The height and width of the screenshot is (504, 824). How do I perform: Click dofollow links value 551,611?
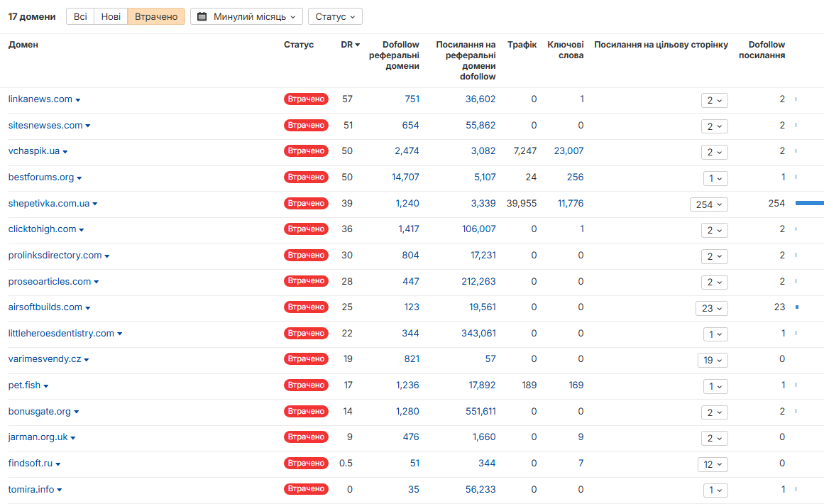[480, 412]
